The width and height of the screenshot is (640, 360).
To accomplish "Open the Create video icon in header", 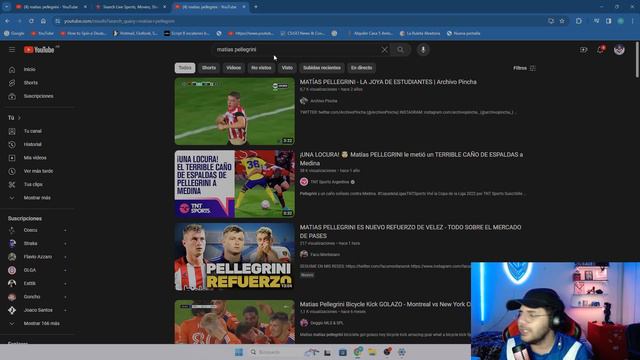I will point(583,50).
